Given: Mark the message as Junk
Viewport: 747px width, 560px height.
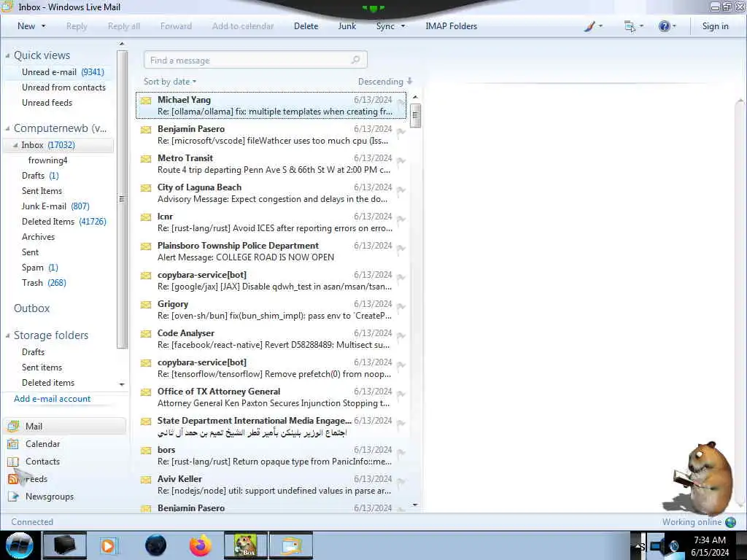Looking at the screenshot, I should point(347,26).
